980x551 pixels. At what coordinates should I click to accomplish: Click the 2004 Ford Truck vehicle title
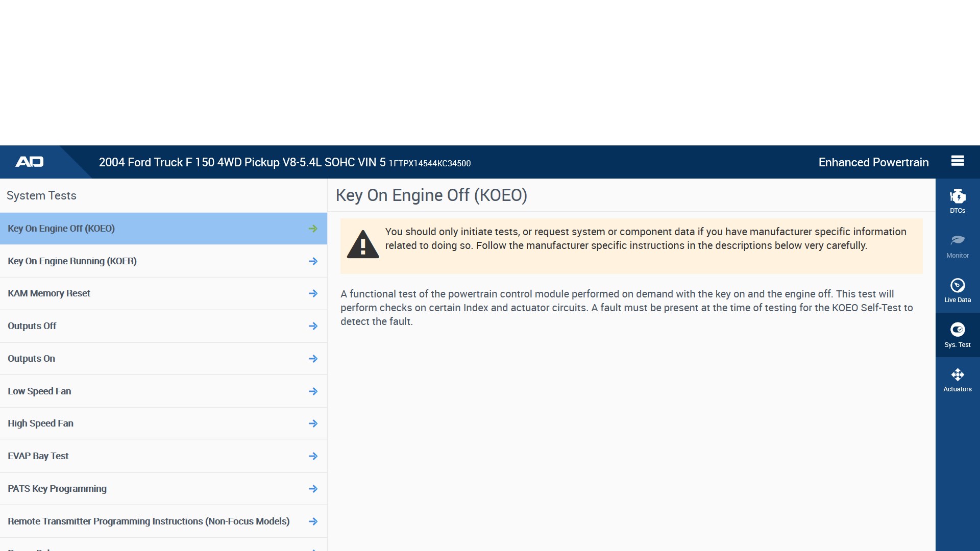[242, 162]
